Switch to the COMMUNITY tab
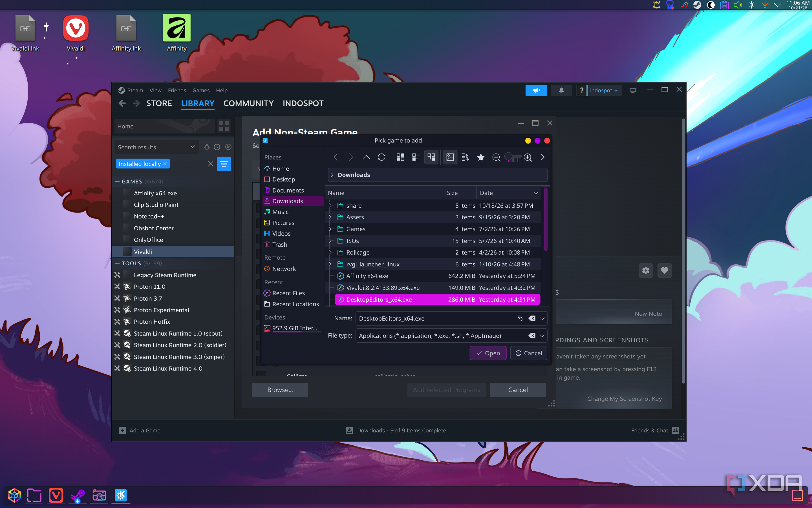Image resolution: width=812 pixels, height=508 pixels. (248, 104)
